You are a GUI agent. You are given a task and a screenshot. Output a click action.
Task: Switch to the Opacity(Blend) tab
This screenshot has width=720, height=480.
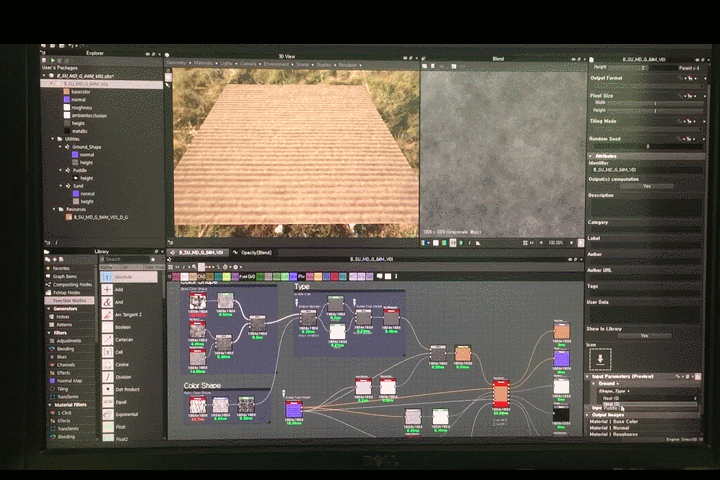[x=253, y=252]
